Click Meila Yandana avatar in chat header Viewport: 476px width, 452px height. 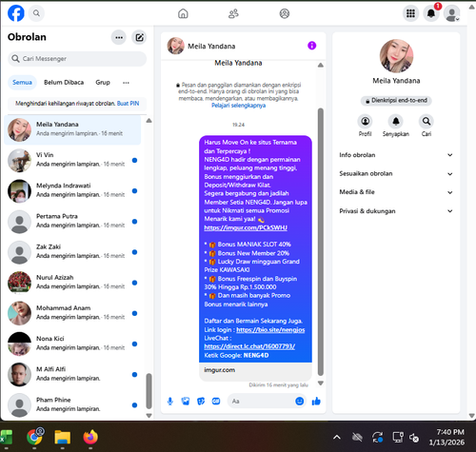click(176, 46)
